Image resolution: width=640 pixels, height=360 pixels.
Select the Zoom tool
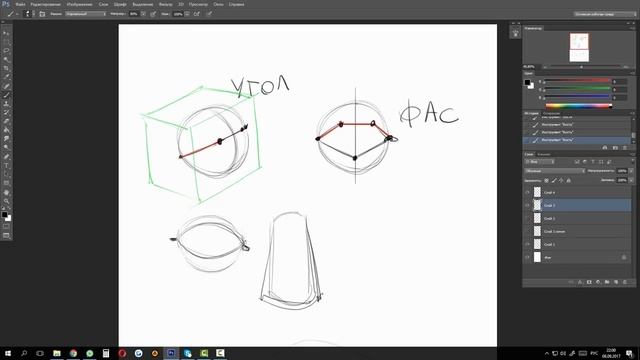tap(6, 201)
